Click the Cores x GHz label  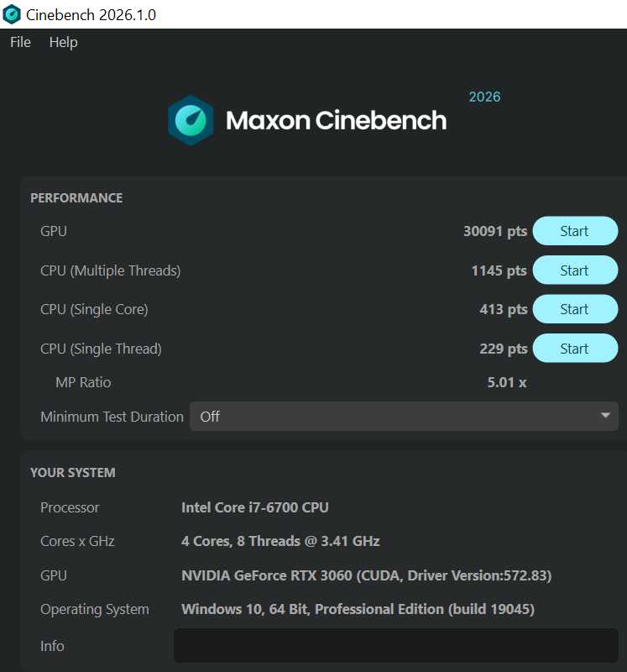tap(77, 541)
